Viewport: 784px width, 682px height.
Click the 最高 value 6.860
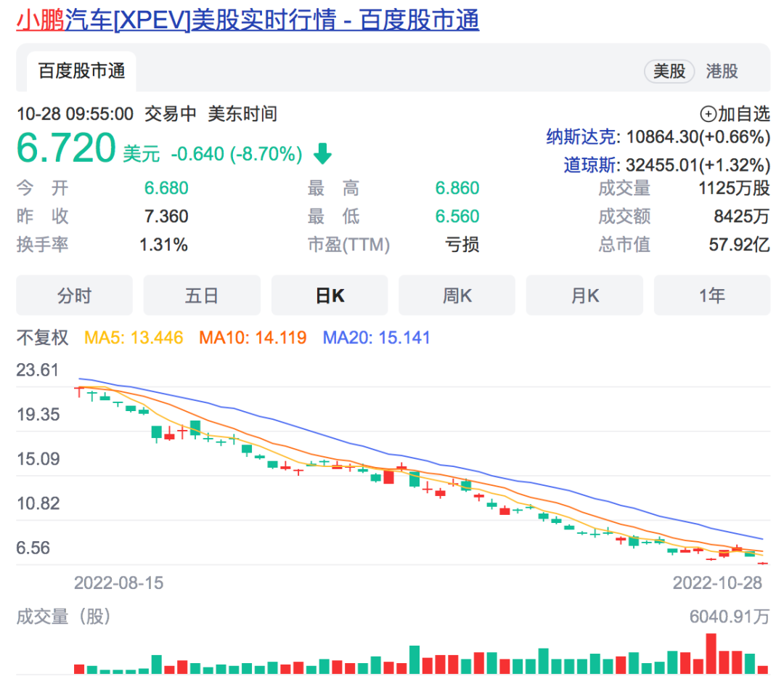[457, 188]
